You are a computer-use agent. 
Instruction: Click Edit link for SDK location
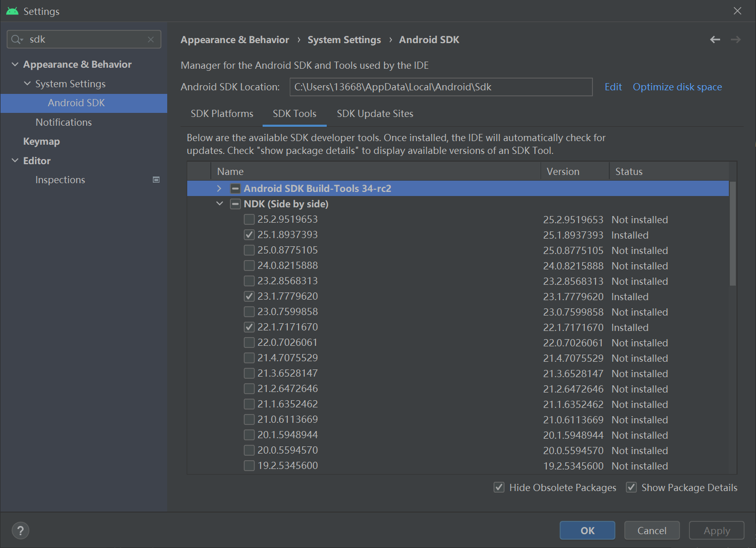tap(613, 87)
